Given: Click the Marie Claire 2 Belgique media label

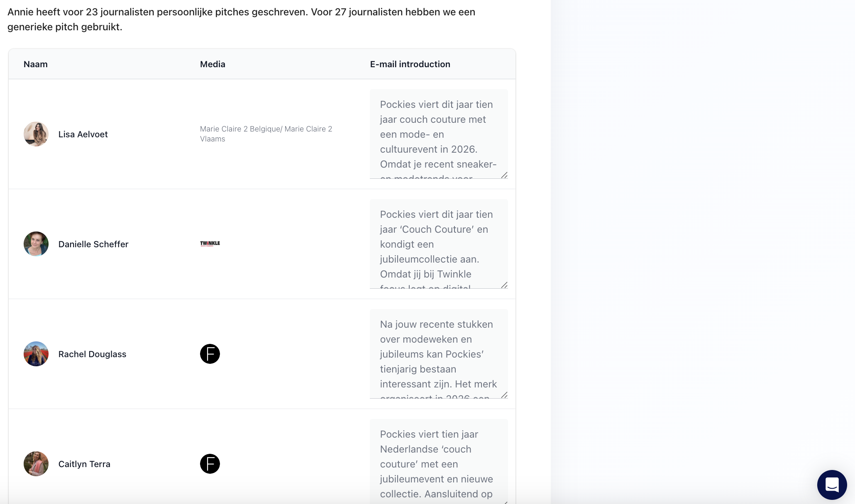Looking at the screenshot, I should click(266, 134).
